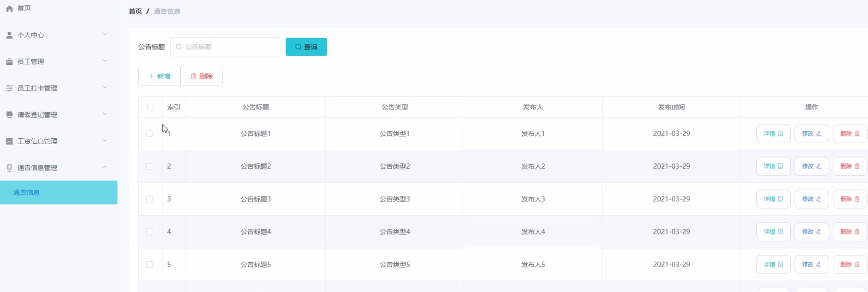The image size is (868, 292).
Task: Open the 员工管理 menu label
Action: tap(31, 61)
